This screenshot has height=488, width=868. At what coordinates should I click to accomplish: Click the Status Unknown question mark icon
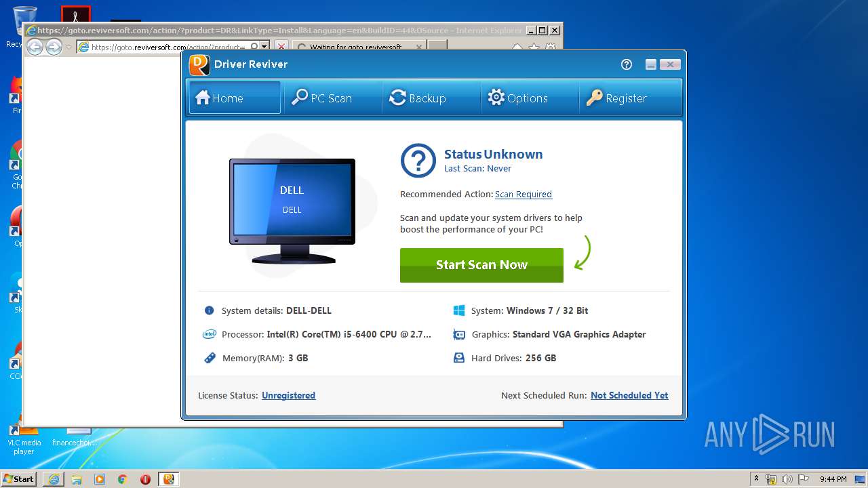pos(418,161)
